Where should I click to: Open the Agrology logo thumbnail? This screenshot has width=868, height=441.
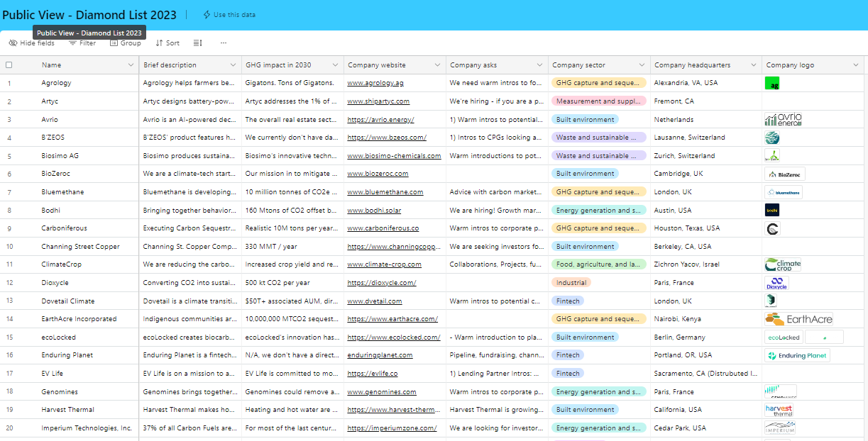coord(772,84)
